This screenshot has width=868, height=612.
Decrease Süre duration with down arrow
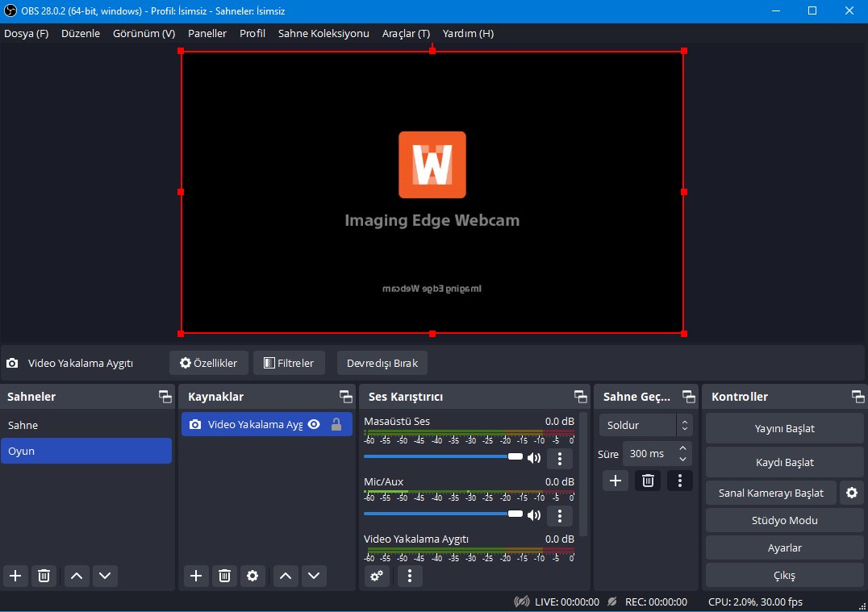(683, 460)
